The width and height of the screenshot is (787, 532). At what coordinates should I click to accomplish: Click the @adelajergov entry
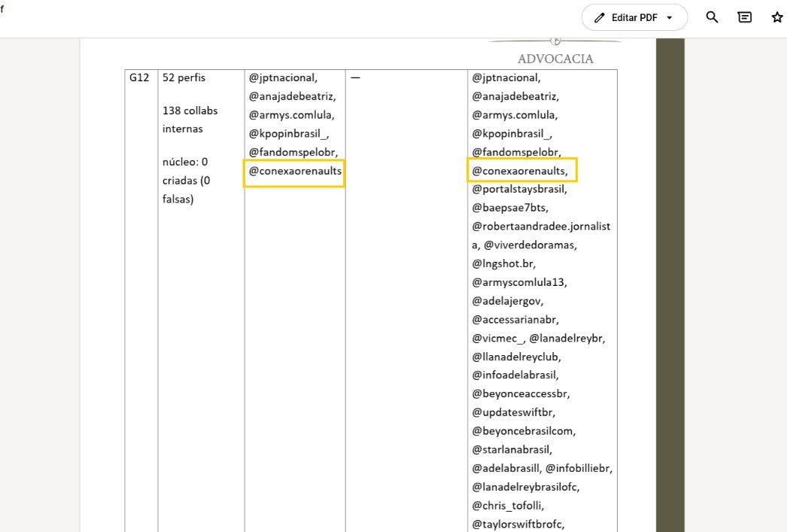coord(507,301)
